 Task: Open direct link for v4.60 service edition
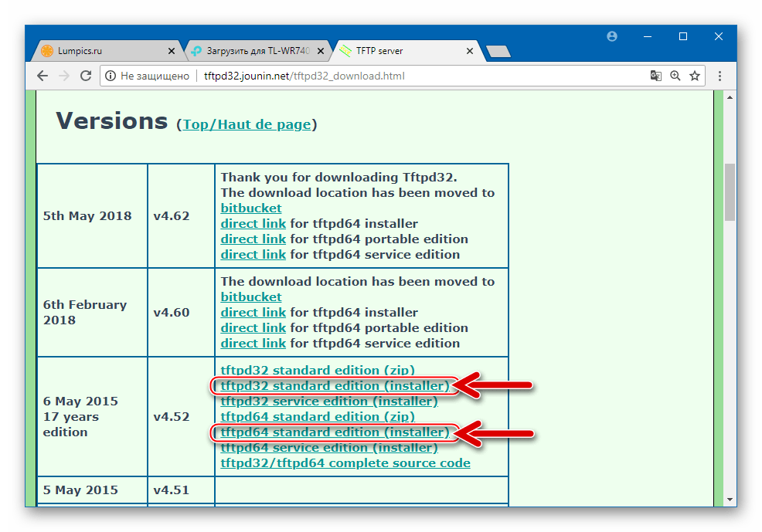(x=253, y=344)
